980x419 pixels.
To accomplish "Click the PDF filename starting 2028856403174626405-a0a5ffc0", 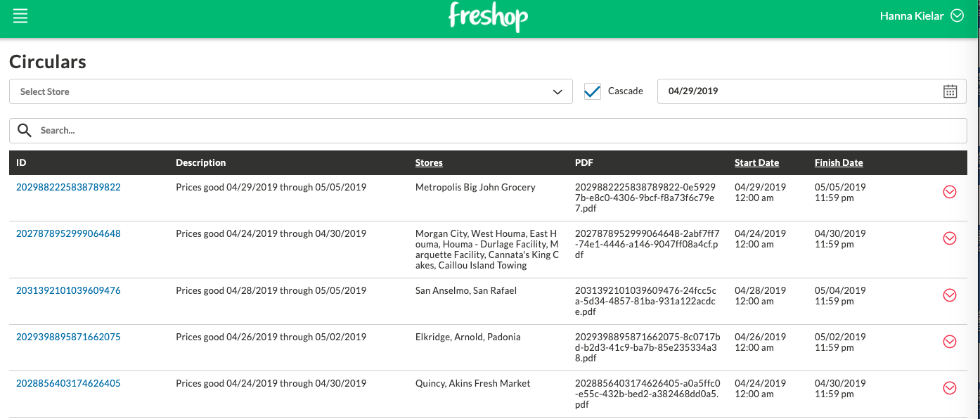I will point(647,394).
